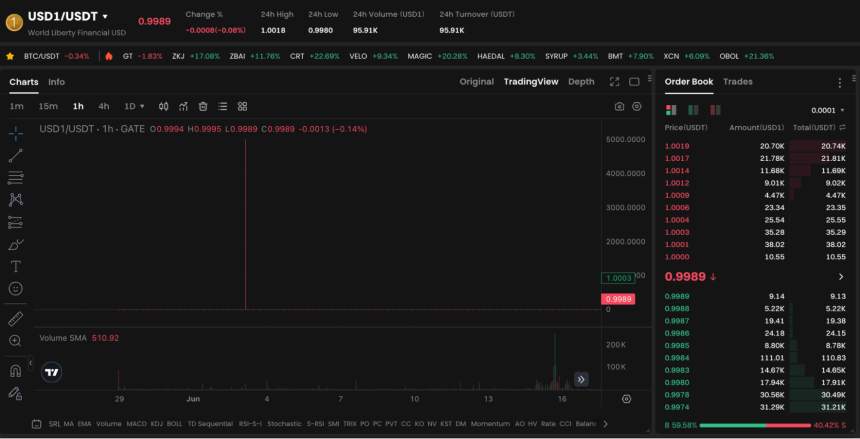The image size is (860, 439).
Task: Set the 1m timeframe
Action: [16, 106]
